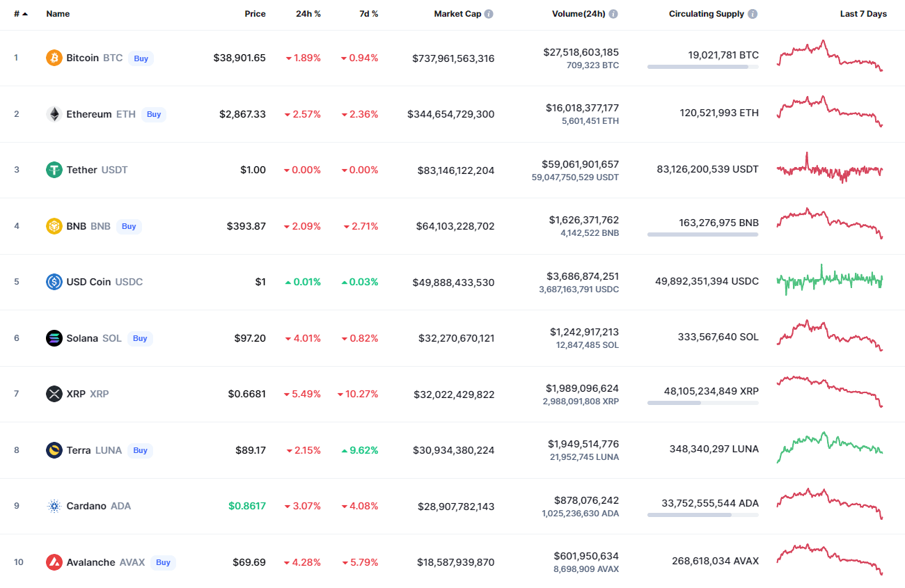Open the Circulating Supply info icon
This screenshot has width=905, height=588.
(x=753, y=14)
